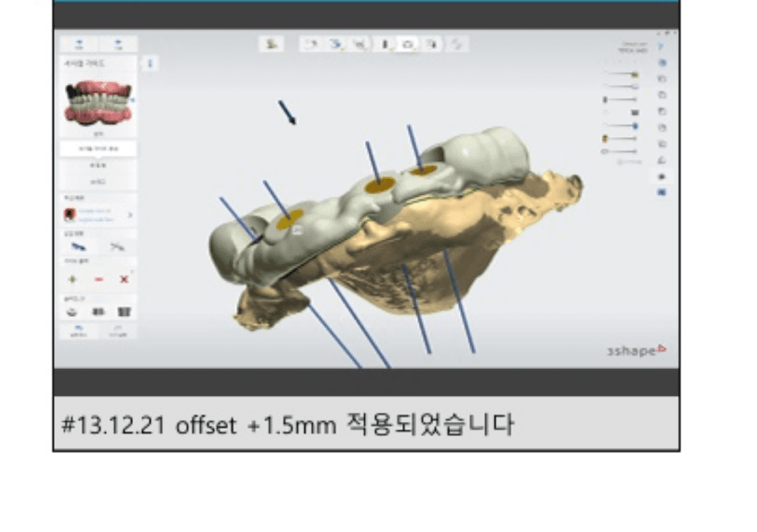The height and width of the screenshot is (532, 757).
Task: Select the workflow step under the white highlighted button
Action: click(x=98, y=166)
